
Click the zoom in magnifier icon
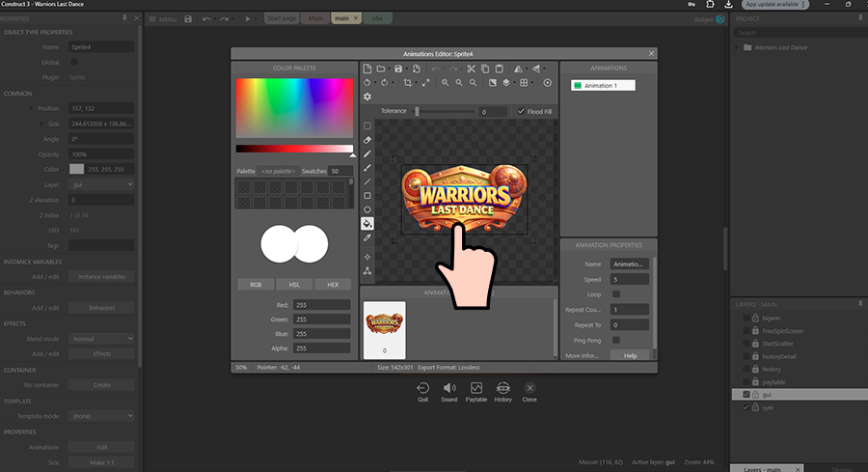tap(445, 83)
